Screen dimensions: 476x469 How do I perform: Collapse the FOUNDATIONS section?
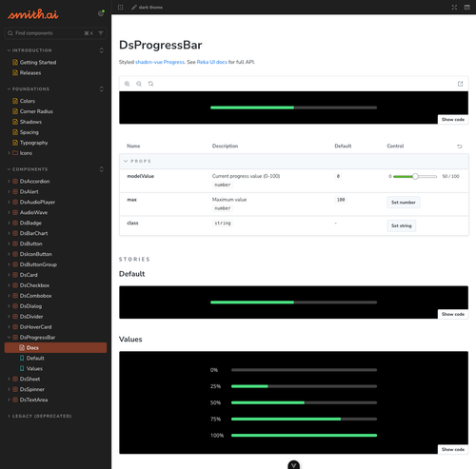point(29,89)
